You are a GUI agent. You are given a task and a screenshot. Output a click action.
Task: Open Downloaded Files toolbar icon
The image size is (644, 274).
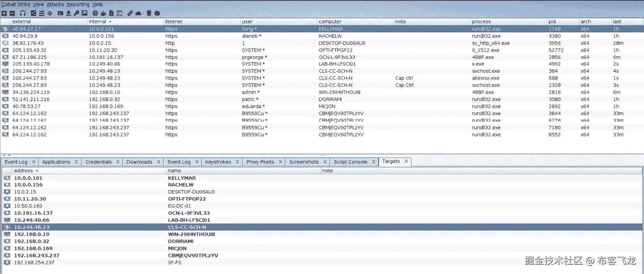click(68, 13)
